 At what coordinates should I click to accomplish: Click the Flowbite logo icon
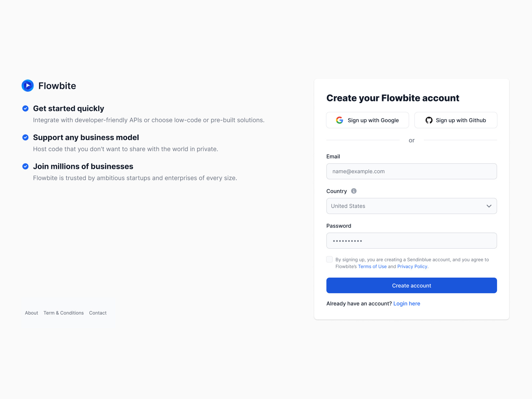(x=28, y=85)
